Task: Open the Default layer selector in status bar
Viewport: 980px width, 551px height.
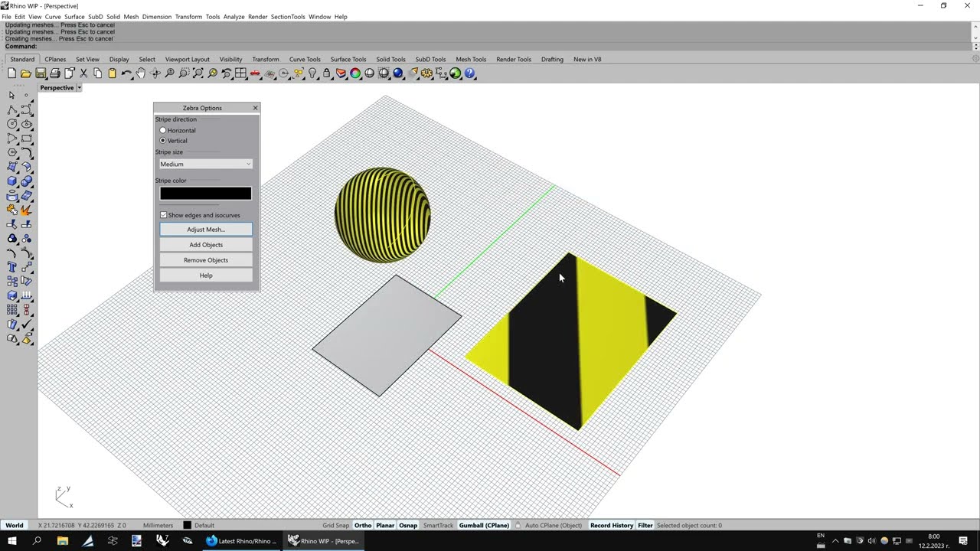Action: point(204,525)
